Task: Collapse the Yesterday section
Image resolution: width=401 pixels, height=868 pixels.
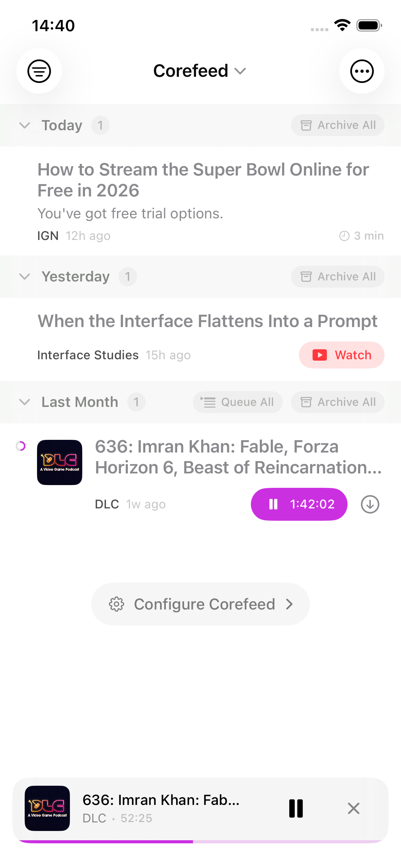Action: coord(25,277)
